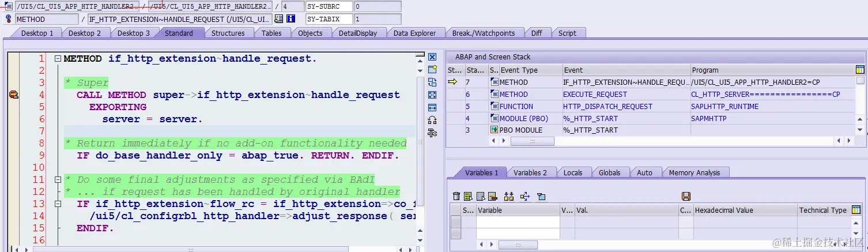Viewport: 868px width, 252px height.
Task: Click the Program column header
Action: pyautogui.click(x=772, y=70)
